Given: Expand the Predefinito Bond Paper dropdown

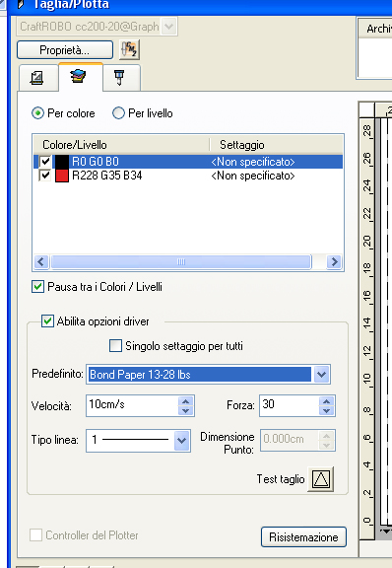Looking at the screenshot, I should (x=321, y=374).
